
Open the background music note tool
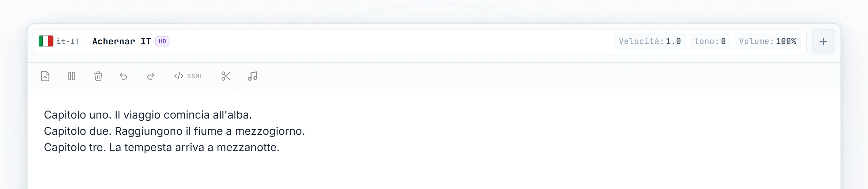pyautogui.click(x=253, y=76)
